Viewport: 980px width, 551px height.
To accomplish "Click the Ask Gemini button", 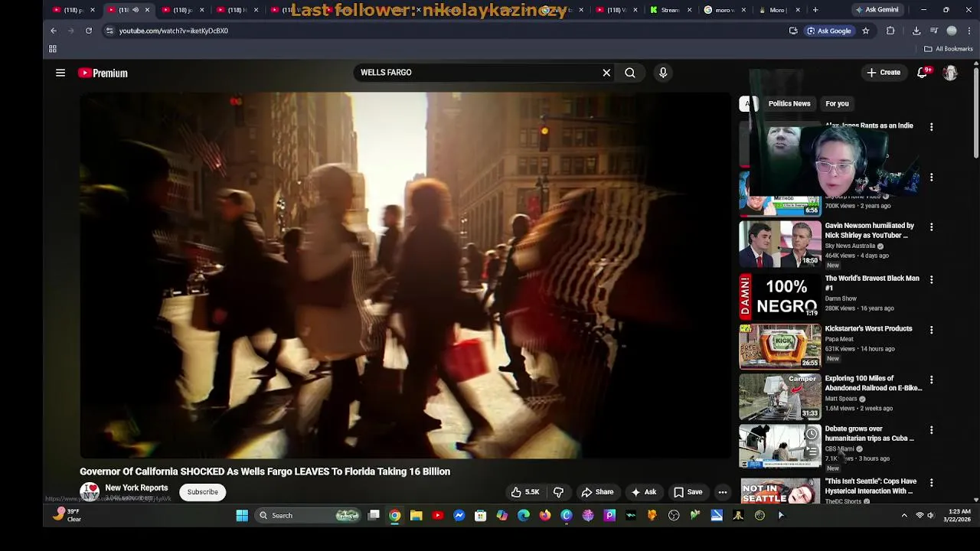I will (876, 10).
